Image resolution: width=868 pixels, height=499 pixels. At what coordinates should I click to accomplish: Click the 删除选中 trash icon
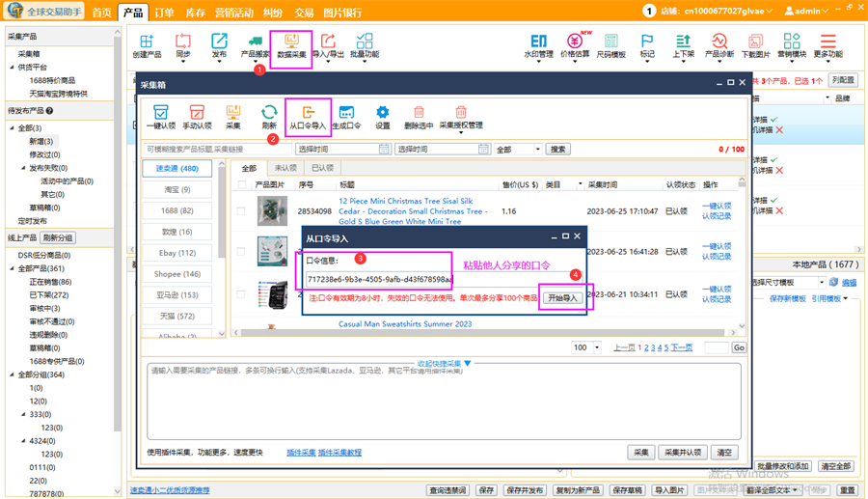419,117
